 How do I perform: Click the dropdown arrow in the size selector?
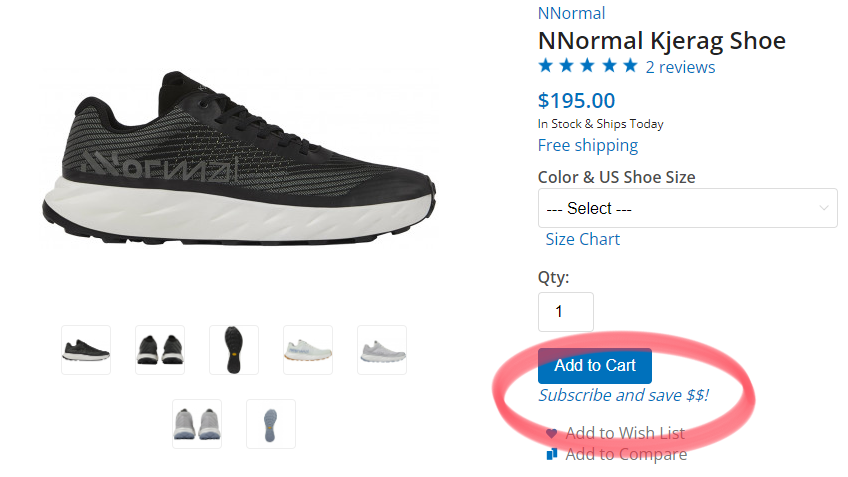(x=824, y=208)
